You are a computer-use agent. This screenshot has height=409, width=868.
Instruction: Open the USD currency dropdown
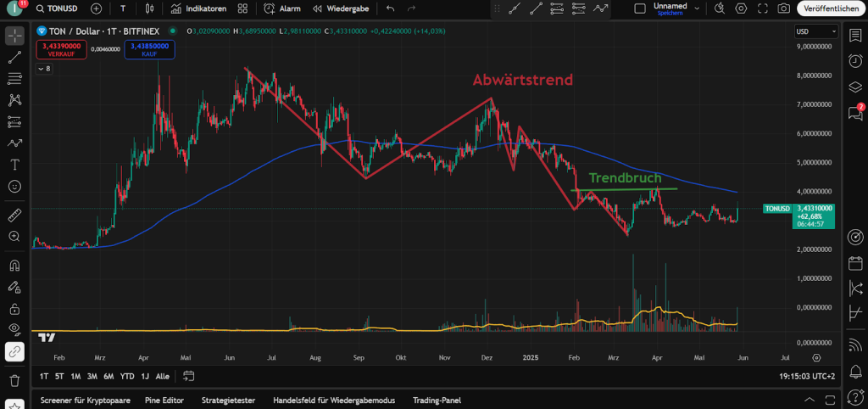tap(816, 31)
